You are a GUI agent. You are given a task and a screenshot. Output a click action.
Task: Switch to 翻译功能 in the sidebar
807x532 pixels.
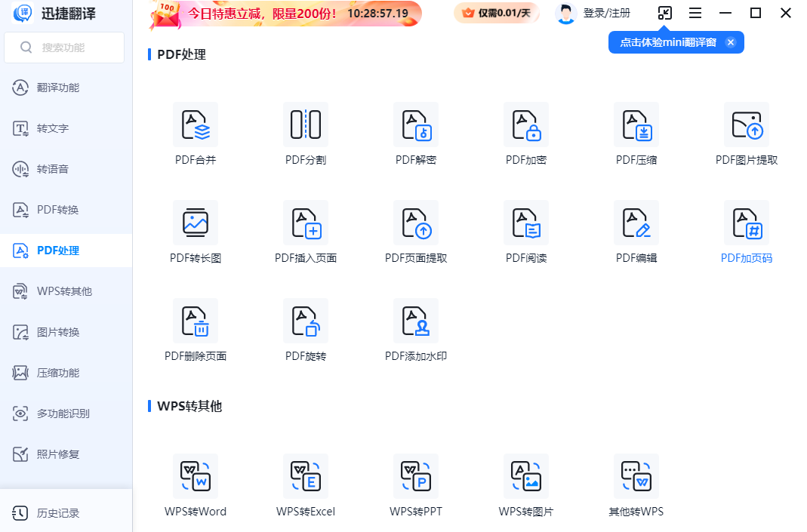tap(58, 88)
